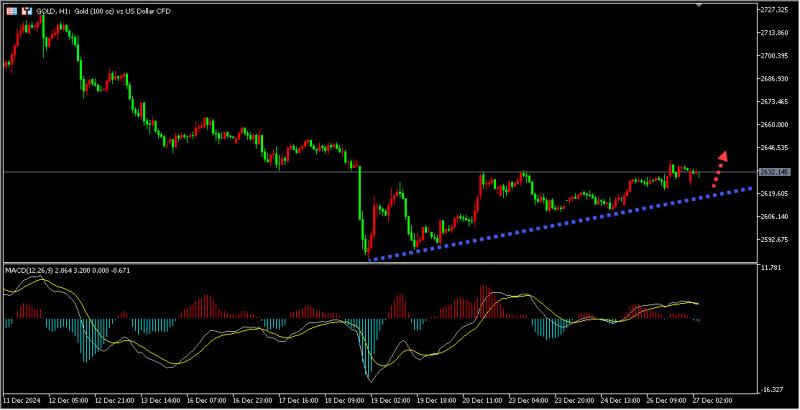Screen dimensions: 800x410
Task: Click the '17 Dec 16:00' time axis label
Action: (296, 400)
